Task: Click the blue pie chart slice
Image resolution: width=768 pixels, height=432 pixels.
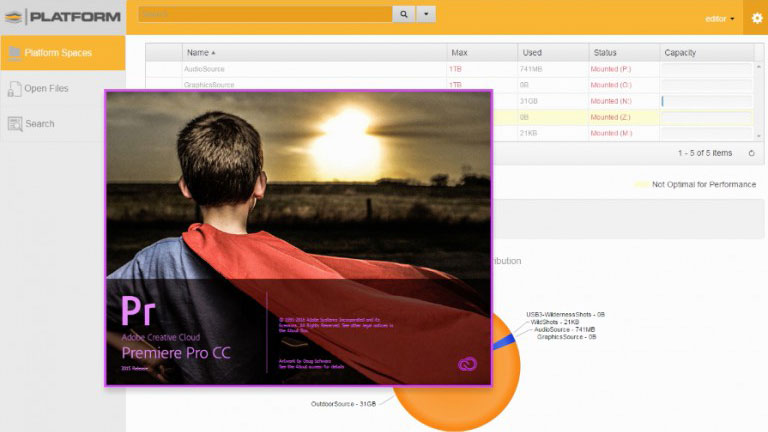Action: (504, 341)
